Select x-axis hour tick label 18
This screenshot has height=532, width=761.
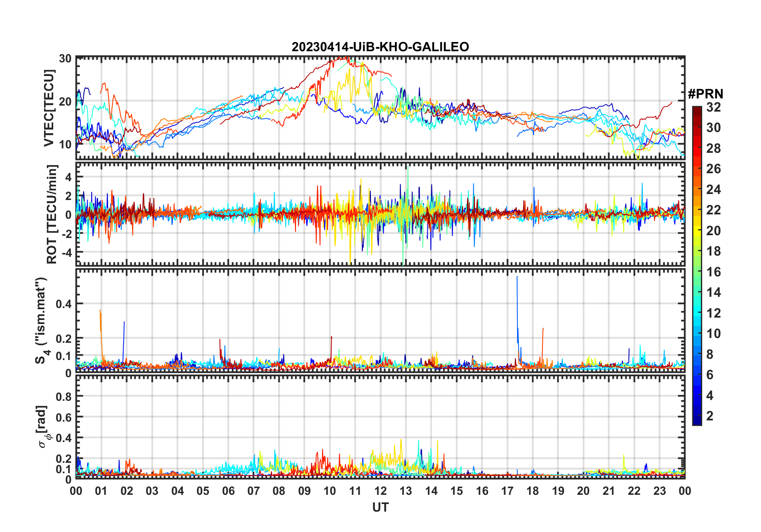tap(533, 491)
